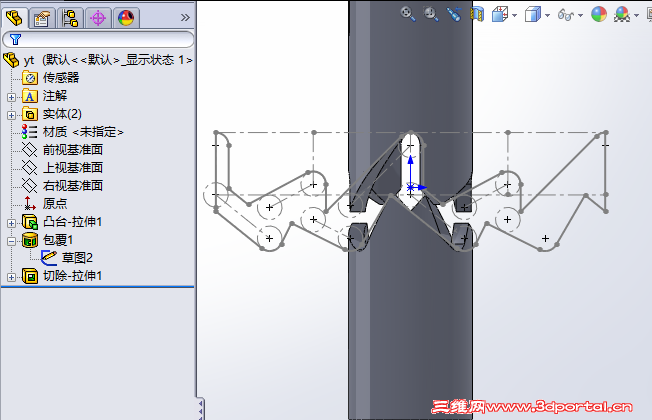This screenshot has height=420, width=652.
Task: Open the View Orientation dropdown arrow
Action: tap(514, 15)
